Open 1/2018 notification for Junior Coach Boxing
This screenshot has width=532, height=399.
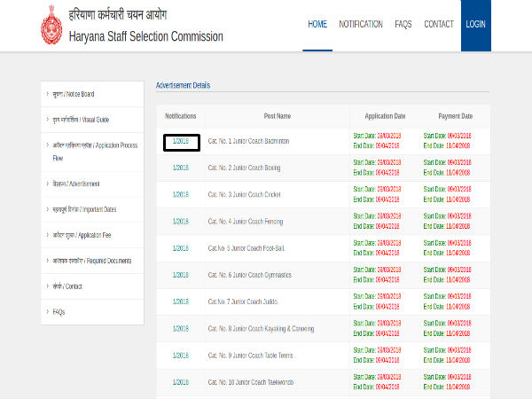tap(181, 168)
